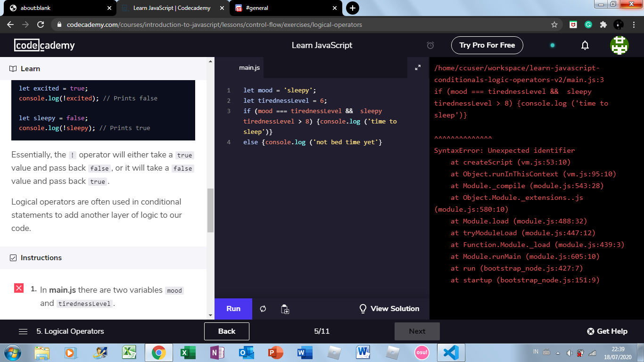Click the red X failed checkpoint icon
644x362 pixels.
(19, 288)
